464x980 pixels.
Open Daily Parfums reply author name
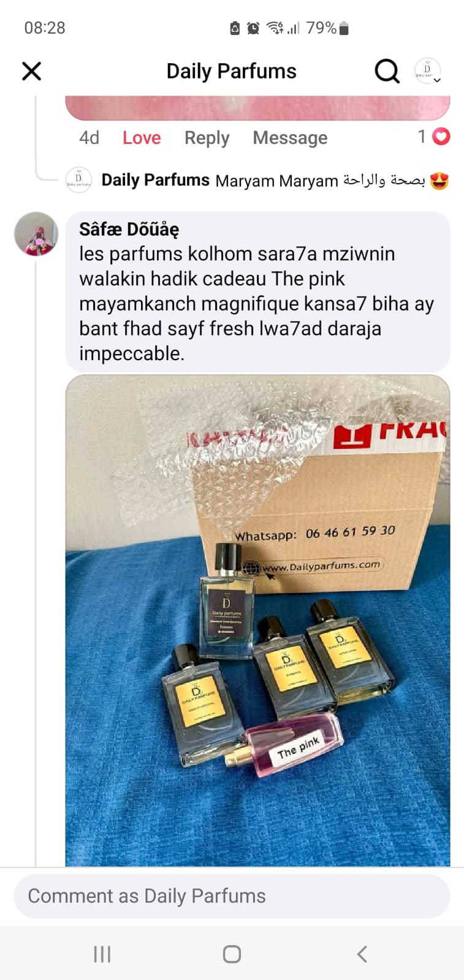(x=156, y=180)
